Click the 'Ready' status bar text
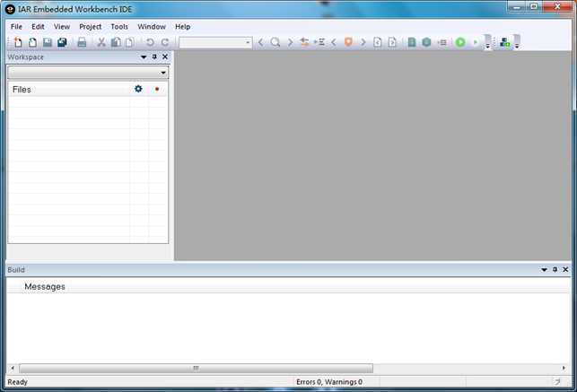 click(x=17, y=382)
